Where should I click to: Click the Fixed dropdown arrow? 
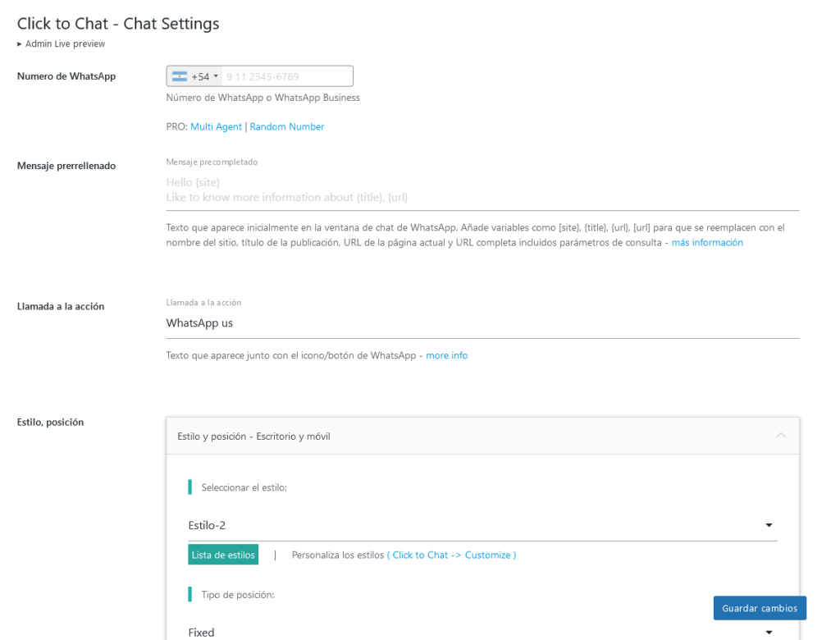coord(769,632)
